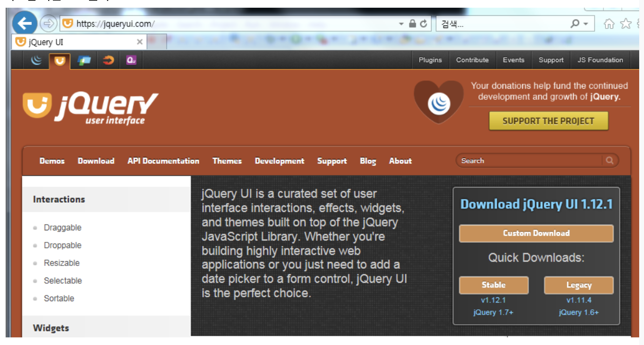
Task: Click the v1.12.1 version link
Action: tap(493, 300)
